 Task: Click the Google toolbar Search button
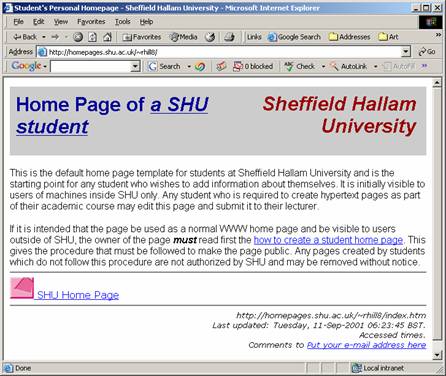(x=165, y=66)
